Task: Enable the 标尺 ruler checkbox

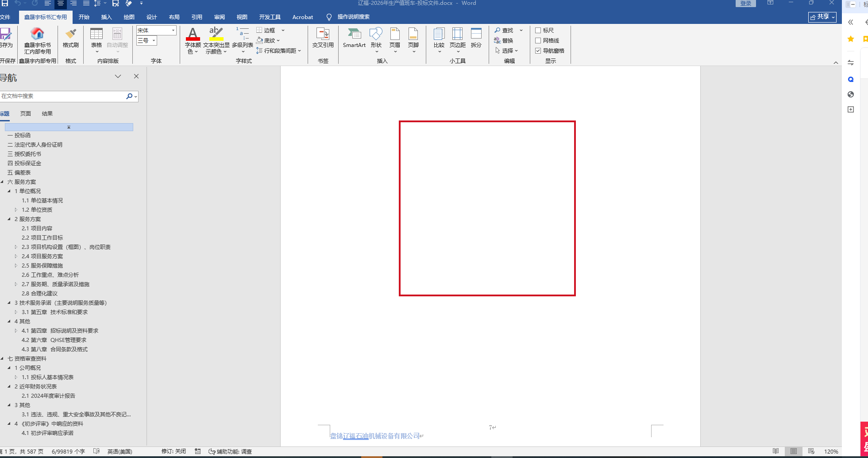Action: pos(538,30)
